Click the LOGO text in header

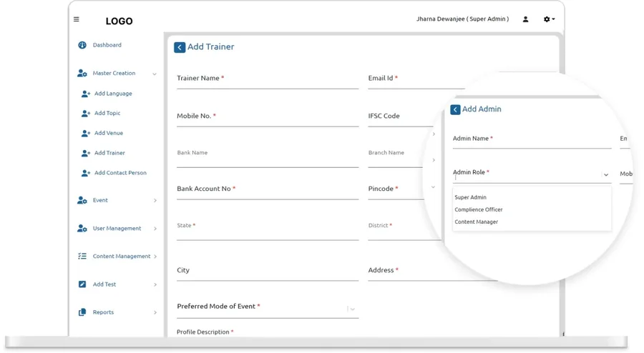click(x=119, y=21)
